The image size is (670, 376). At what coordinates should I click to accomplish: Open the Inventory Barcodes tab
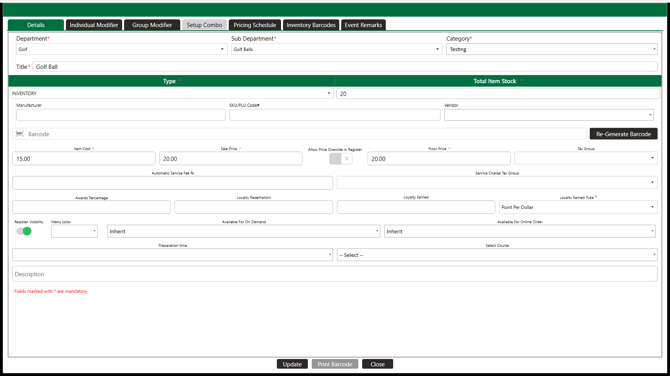click(x=311, y=25)
